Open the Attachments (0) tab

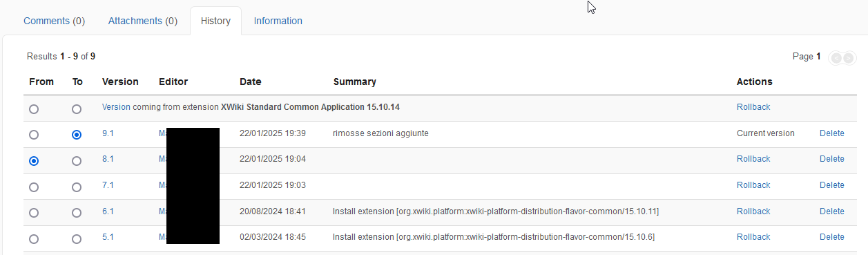coord(143,21)
